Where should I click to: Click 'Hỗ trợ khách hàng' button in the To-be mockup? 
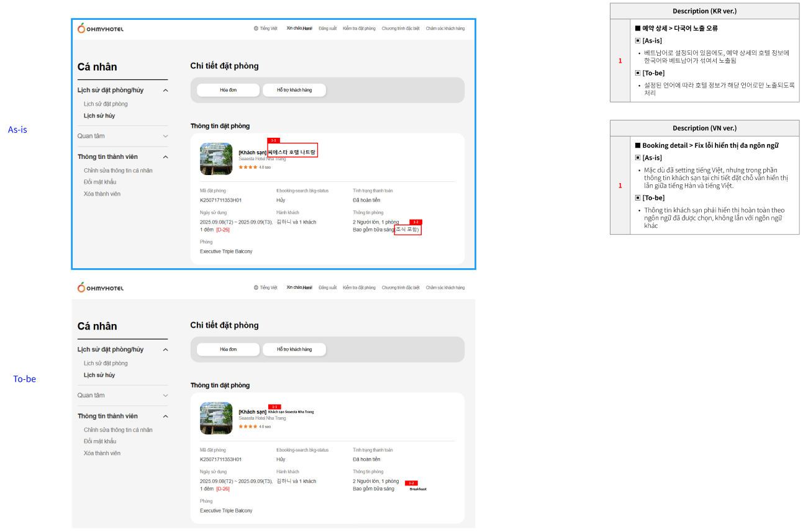pos(294,349)
